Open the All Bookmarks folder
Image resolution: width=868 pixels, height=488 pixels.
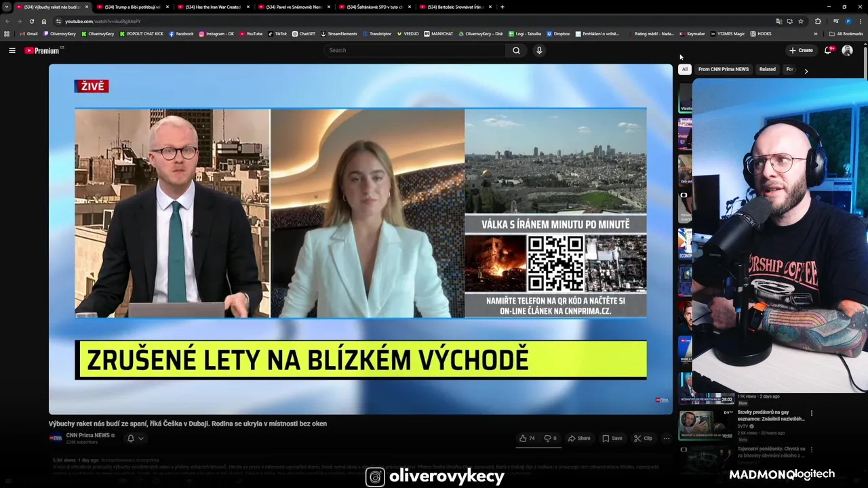(846, 33)
